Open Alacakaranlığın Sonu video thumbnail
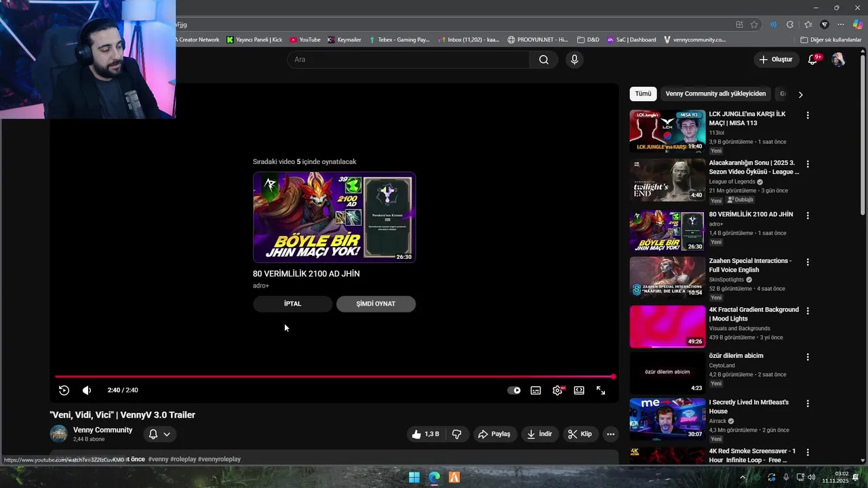The image size is (868, 488). click(x=667, y=180)
